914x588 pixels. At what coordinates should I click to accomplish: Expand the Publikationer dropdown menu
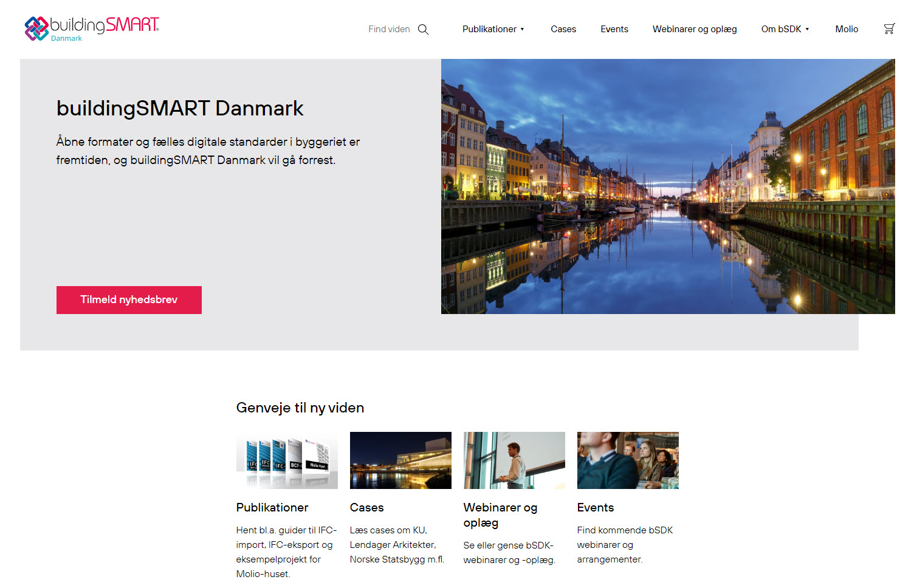coord(493,29)
